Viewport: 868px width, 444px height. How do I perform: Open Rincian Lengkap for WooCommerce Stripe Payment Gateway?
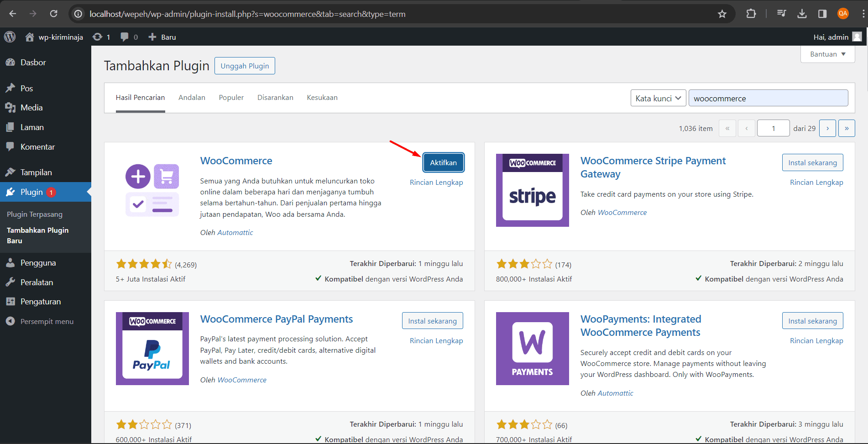point(816,182)
